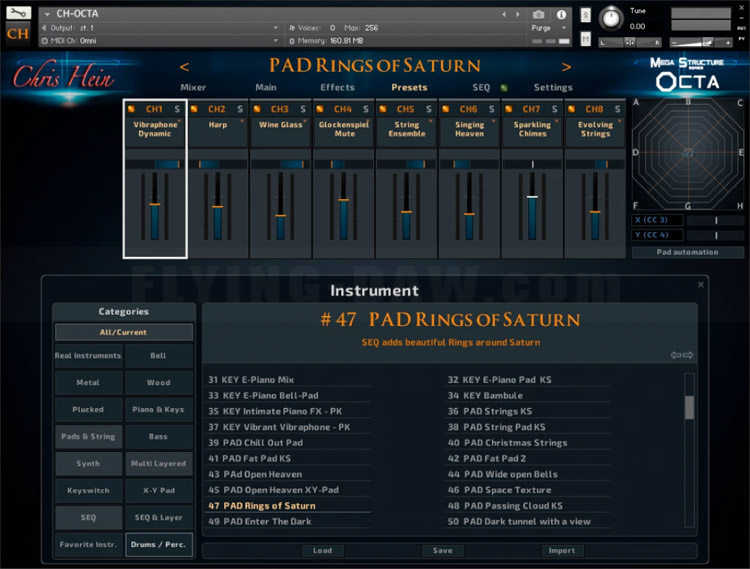Toggle CH6 channel power indicator
This screenshot has width=750, height=569.
(x=445, y=109)
